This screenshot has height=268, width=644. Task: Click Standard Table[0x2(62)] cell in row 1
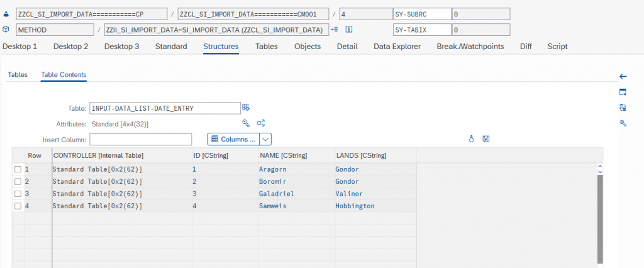tap(122, 169)
